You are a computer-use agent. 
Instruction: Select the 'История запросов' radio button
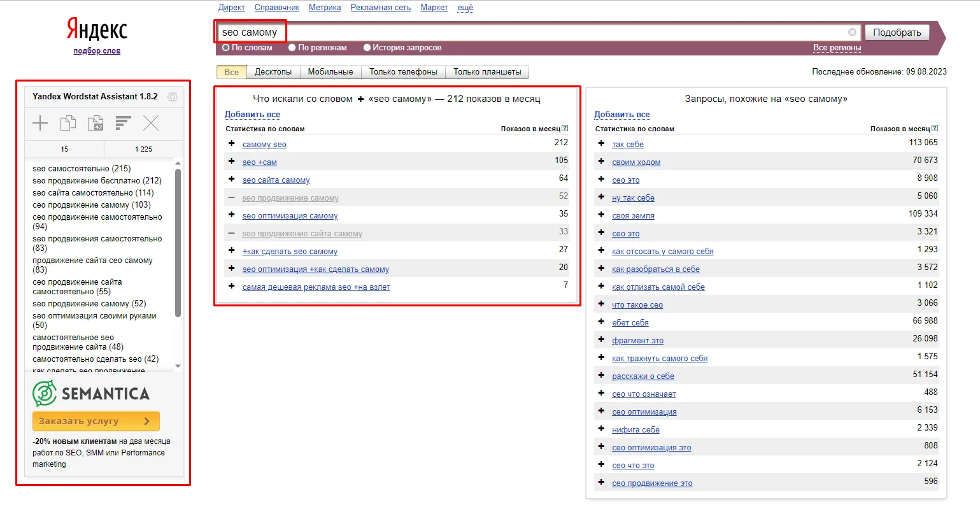[x=367, y=48]
